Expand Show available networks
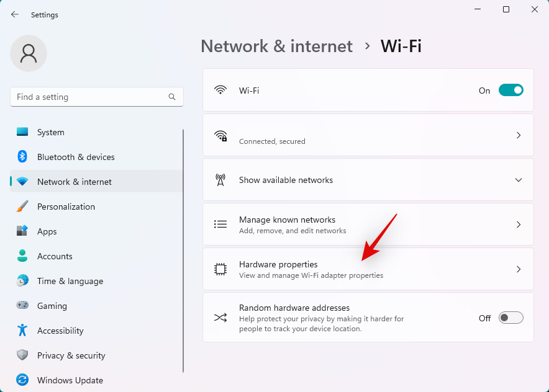This screenshot has height=392, width=549. pyautogui.click(x=519, y=180)
